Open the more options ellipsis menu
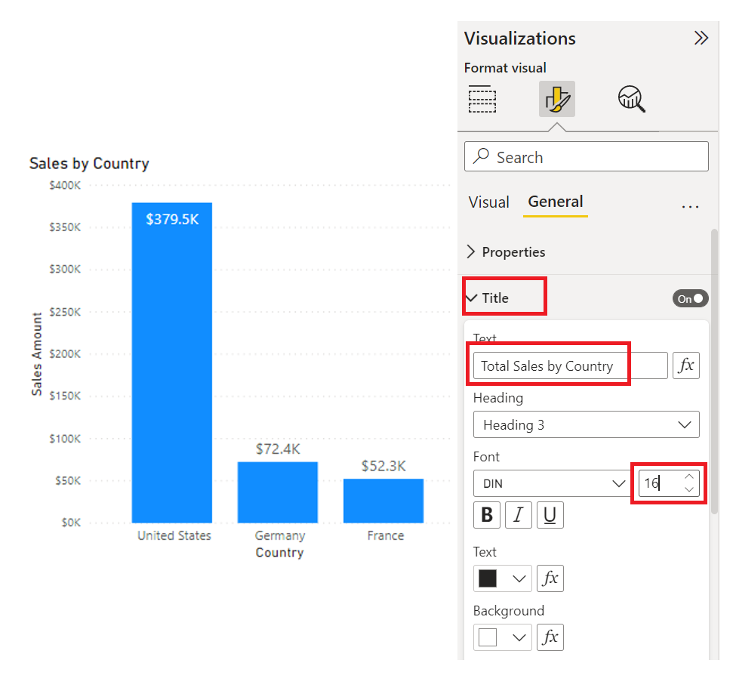This screenshot has width=733, height=700. (x=690, y=205)
